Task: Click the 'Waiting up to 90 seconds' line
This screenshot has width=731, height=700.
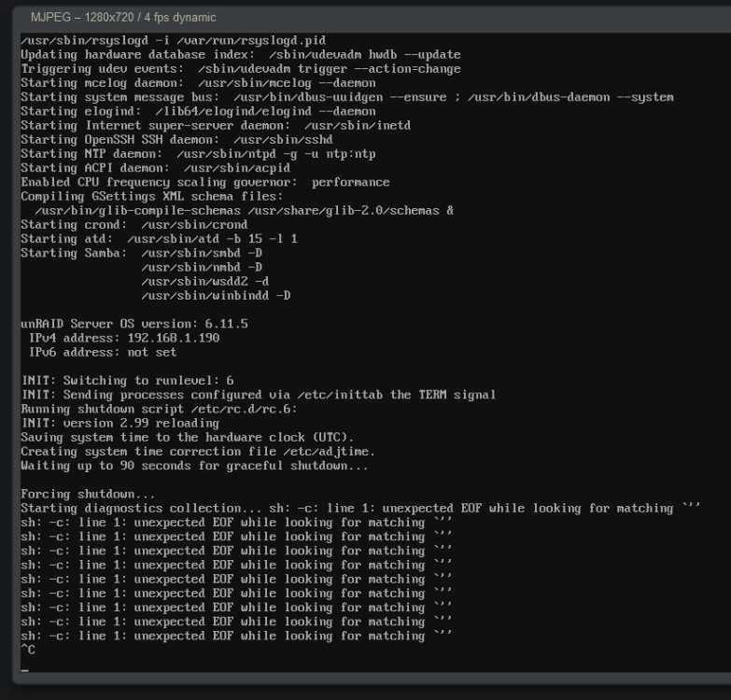Action: pos(194,466)
